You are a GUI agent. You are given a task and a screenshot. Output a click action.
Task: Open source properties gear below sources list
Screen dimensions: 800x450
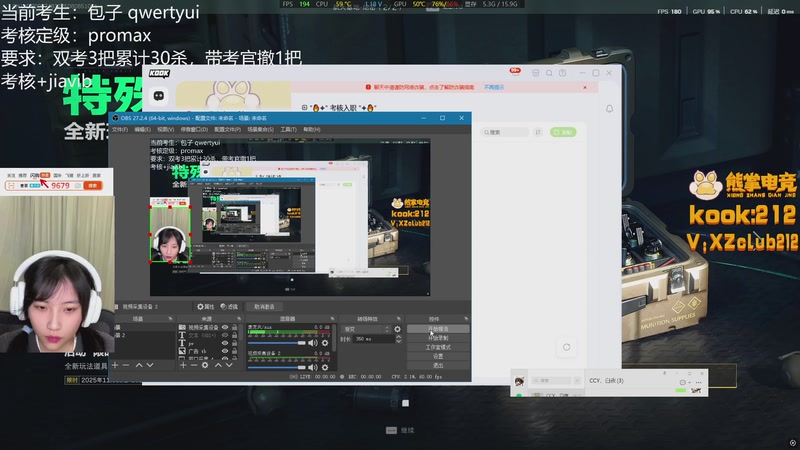(x=205, y=365)
